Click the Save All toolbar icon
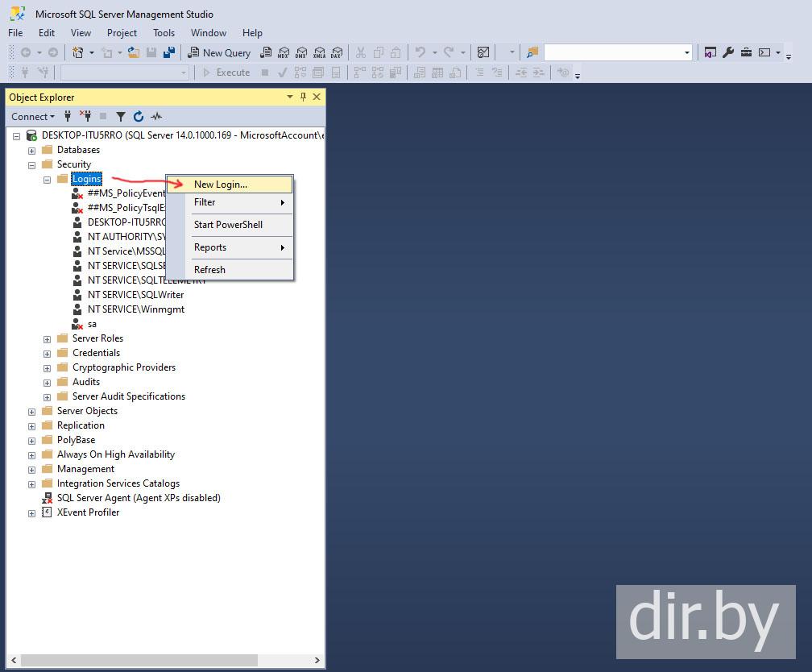Screen dimensions: 812x672 point(169,52)
